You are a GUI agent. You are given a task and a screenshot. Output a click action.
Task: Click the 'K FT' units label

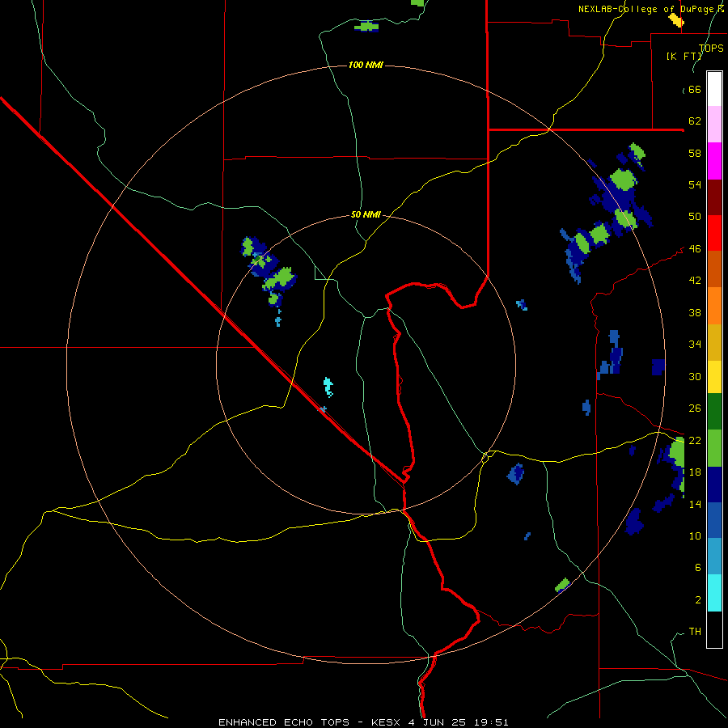pyautogui.click(x=684, y=56)
